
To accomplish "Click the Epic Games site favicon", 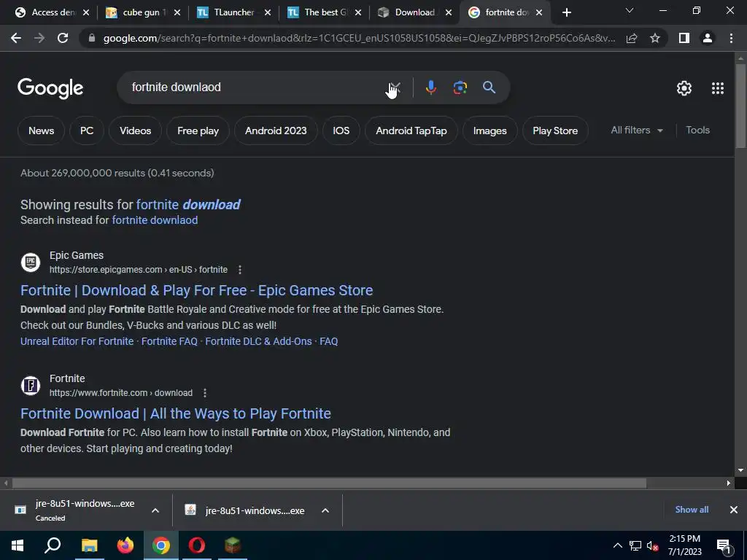I will 31,262.
